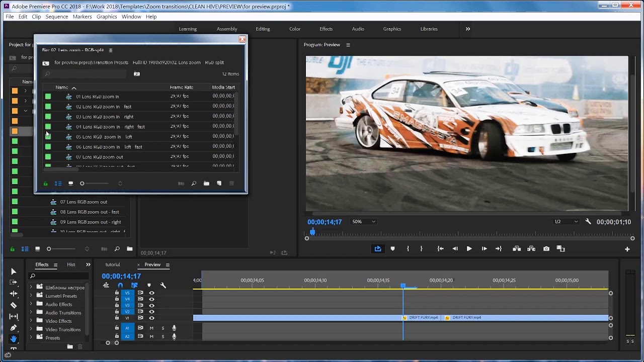This screenshot has height=362, width=644.
Task: Hide track V3 with eye icon
Action: click(x=151, y=305)
